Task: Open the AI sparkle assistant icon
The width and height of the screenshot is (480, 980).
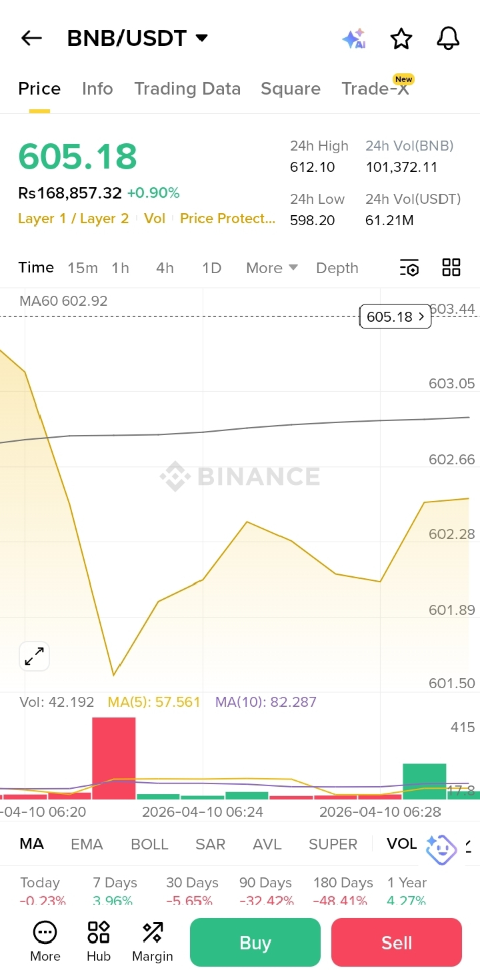Action: click(x=353, y=39)
